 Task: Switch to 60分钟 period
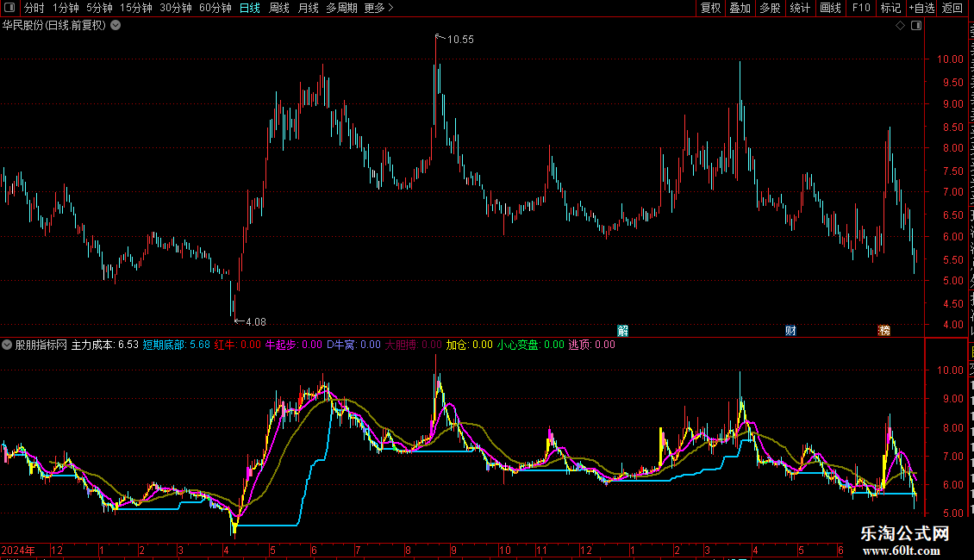(215, 8)
